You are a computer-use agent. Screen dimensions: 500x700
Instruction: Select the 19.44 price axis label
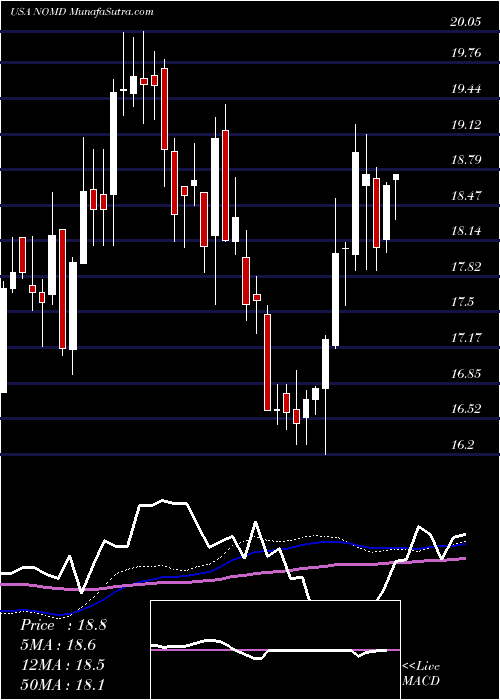coord(466,89)
